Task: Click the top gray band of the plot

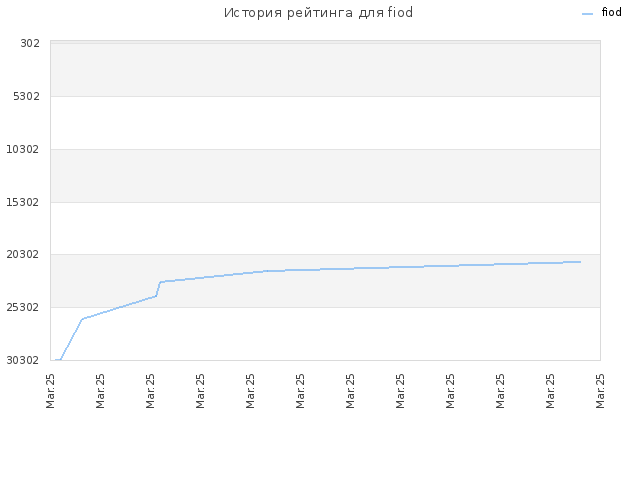Action: [325, 70]
